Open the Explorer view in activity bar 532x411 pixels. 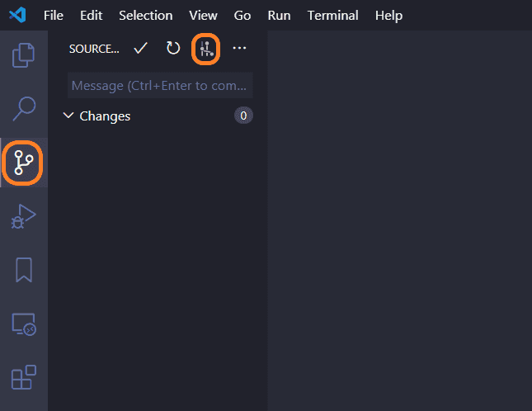coord(23,55)
